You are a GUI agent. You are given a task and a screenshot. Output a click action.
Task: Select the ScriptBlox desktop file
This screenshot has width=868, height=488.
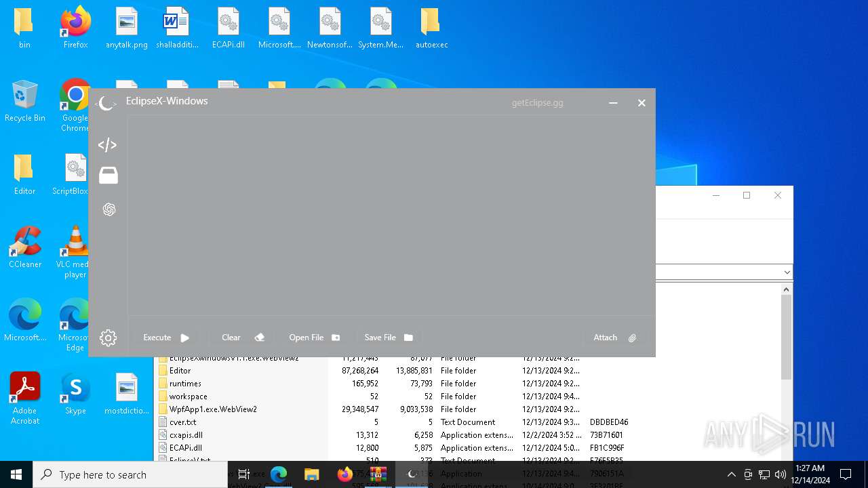pyautogui.click(x=72, y=175)
